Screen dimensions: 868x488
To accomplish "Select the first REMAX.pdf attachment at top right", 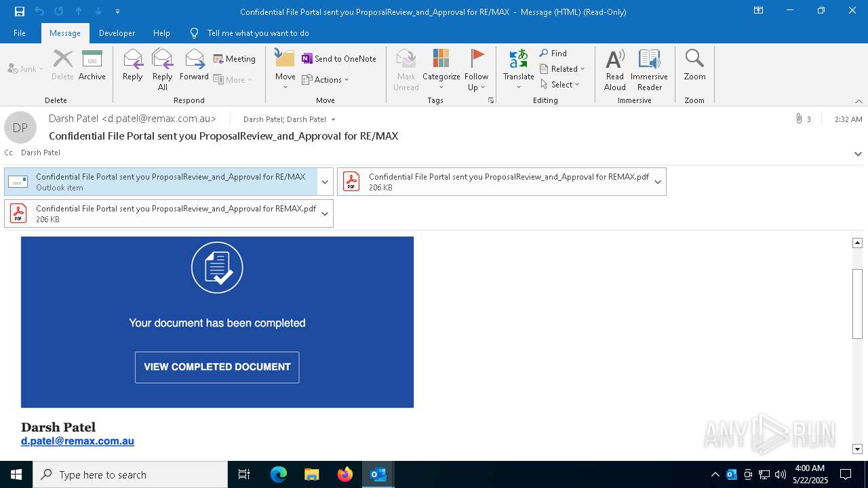I will coord(494,182).
